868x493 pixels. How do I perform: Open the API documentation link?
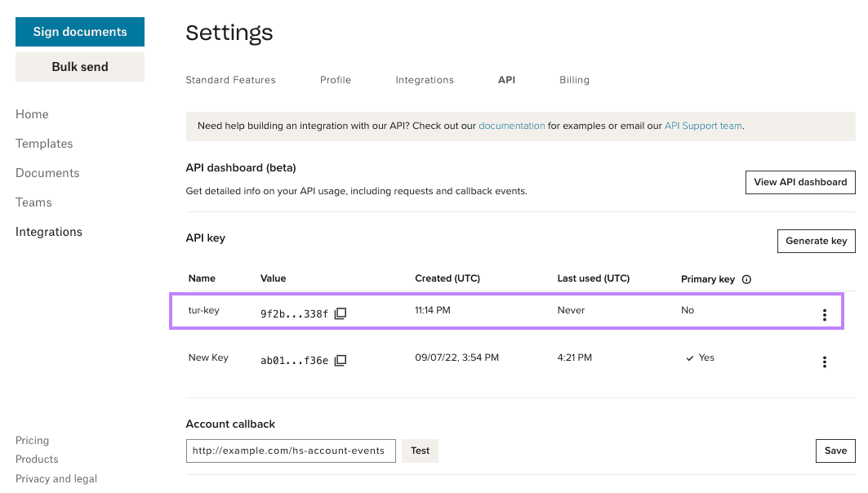pos(512,126)
